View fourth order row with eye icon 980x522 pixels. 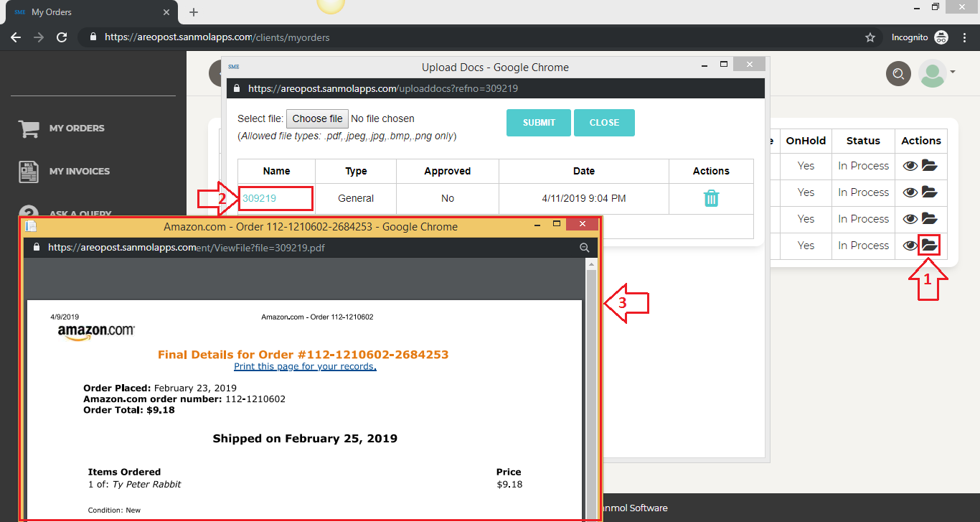click(x=910, y=246)
